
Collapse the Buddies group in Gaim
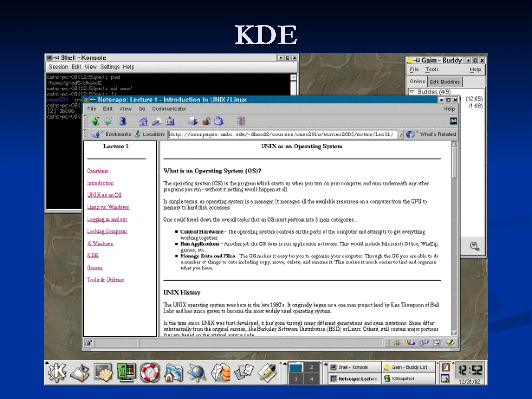(x=412, y=92)
